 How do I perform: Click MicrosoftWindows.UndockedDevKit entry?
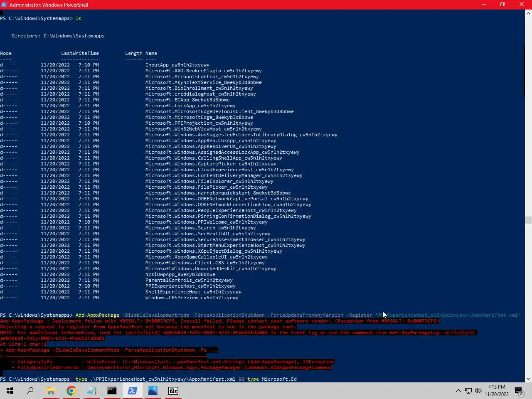tap(211, 268)
